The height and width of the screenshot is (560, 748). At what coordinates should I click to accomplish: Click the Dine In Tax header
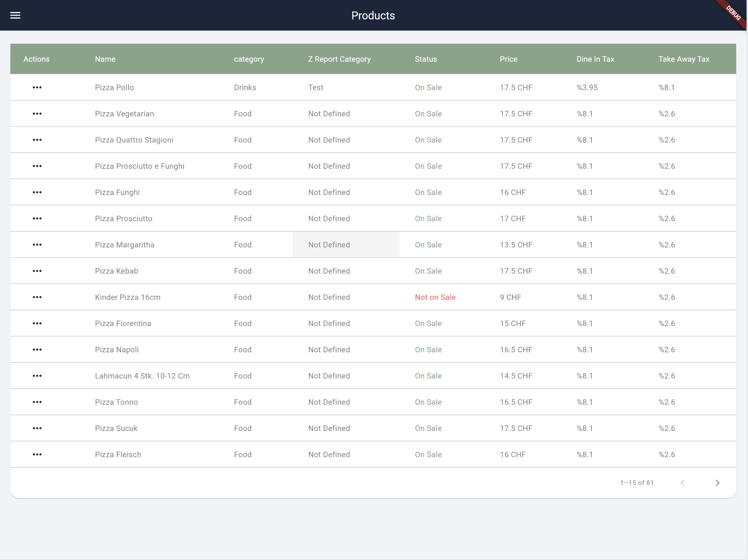coord(595,59)
